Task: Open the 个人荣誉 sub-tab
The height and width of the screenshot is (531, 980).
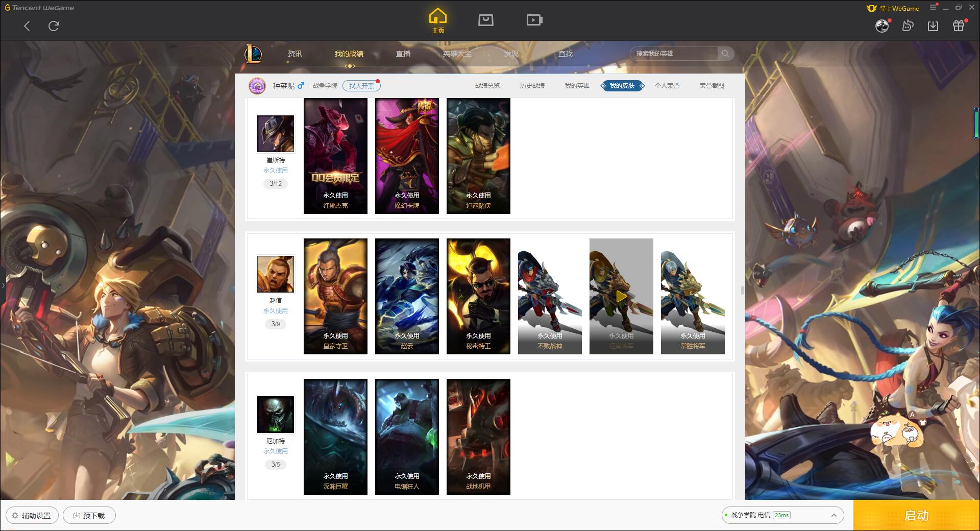Action: (x=667, y=86)
